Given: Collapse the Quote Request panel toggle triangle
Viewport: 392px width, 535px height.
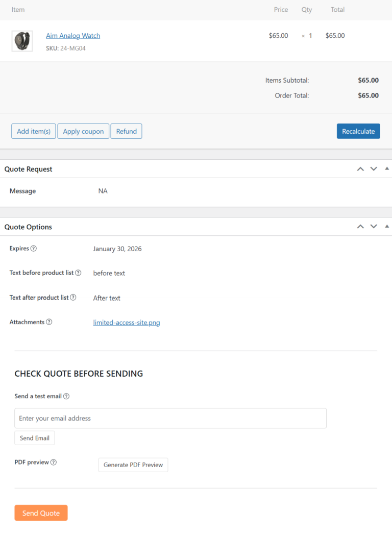Looking at the screenshot, I should [386, 168].
